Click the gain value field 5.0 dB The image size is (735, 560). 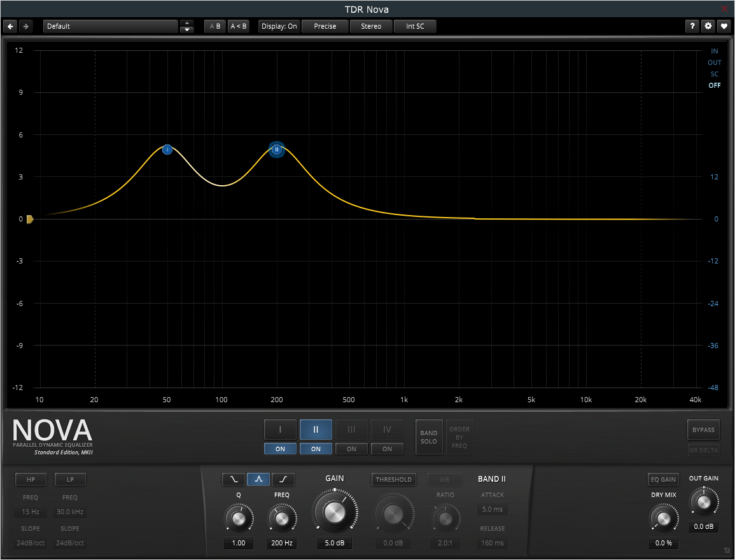(x=335, y=543)
